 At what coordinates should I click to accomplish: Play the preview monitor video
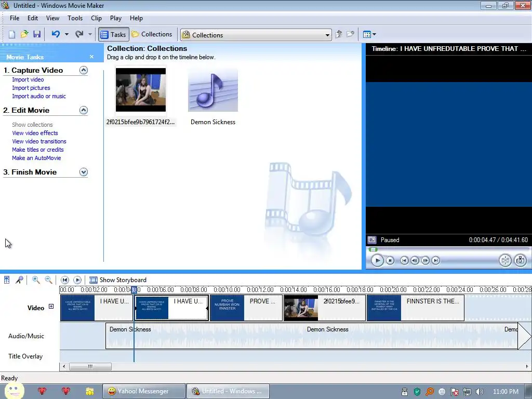click(377, 261)
